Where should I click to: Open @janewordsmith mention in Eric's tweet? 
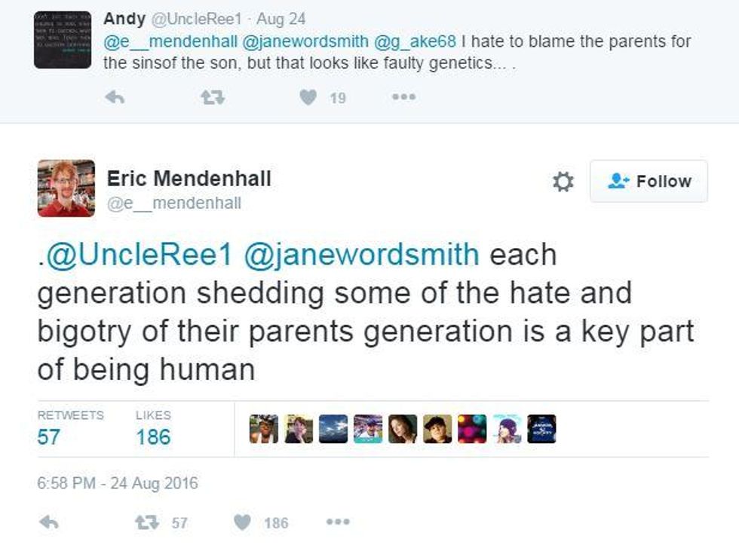pyautogui.click(x=361, y=255)
